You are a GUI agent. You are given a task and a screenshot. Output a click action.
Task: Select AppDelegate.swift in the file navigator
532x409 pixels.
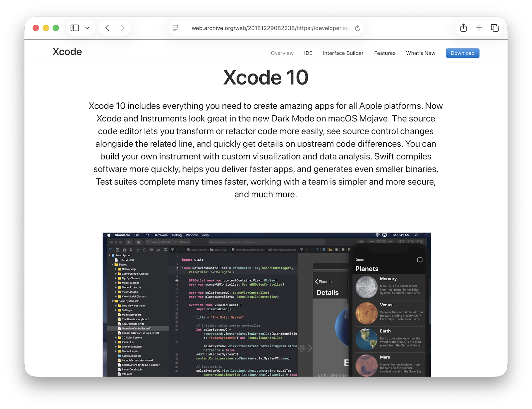[131, 324]
